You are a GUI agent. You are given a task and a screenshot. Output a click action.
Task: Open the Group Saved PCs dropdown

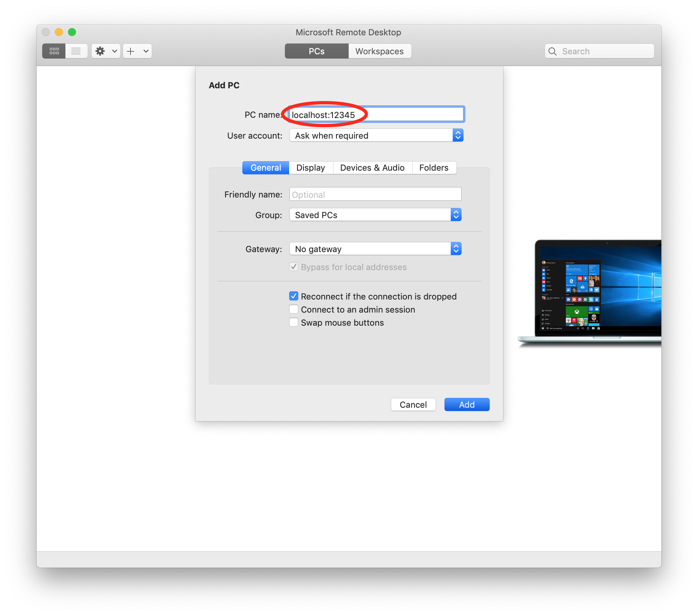(375, 215)
